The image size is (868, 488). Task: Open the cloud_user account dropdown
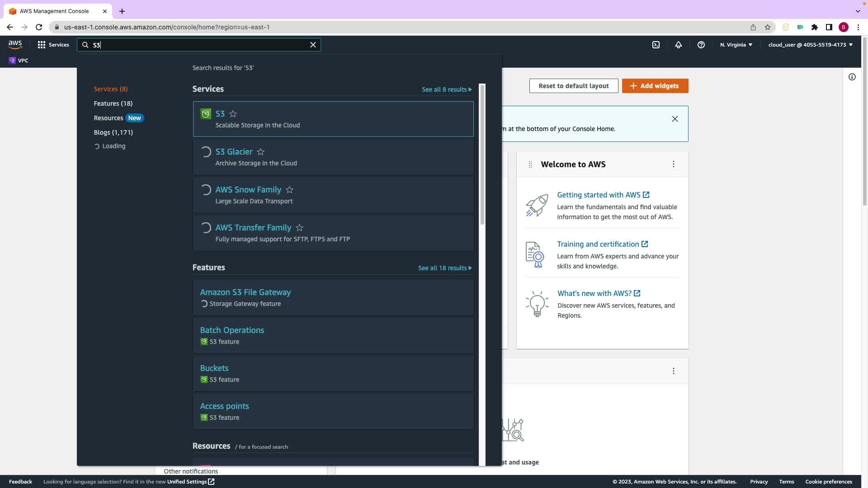pyautogui.click(x=810, y=45)
